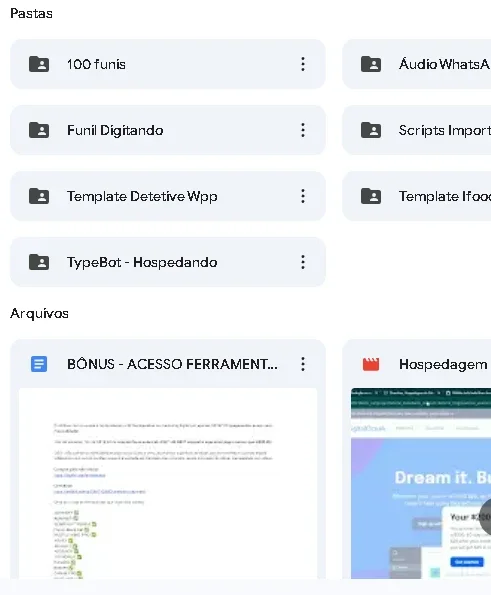This screenshot has width=491, height=595.
Task: Click the Hospedagem file title
Action: click(443, 365)
